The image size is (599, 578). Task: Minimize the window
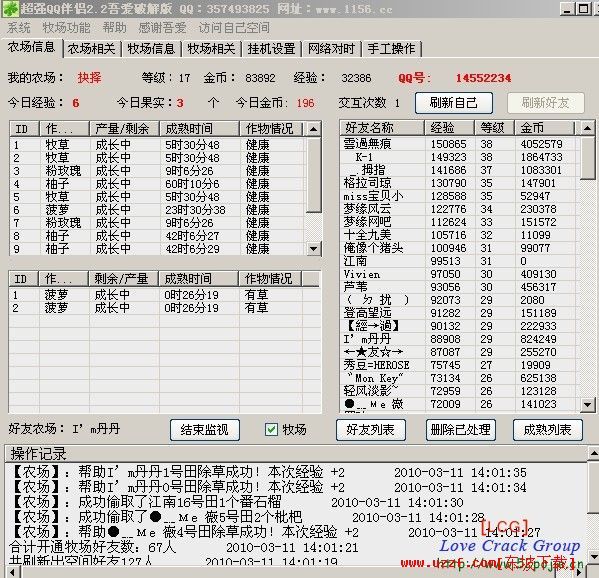pos(567,8)
